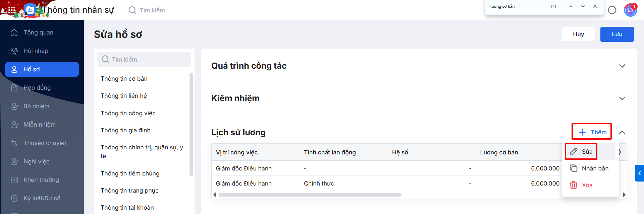644x214 pixels.
Task: Go to next find-in-page result arrow
Action: pos(583,6)
